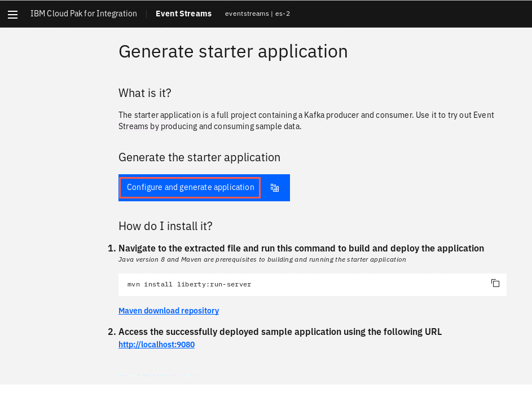Click the mvn install liberty:run-server command text

190,284
